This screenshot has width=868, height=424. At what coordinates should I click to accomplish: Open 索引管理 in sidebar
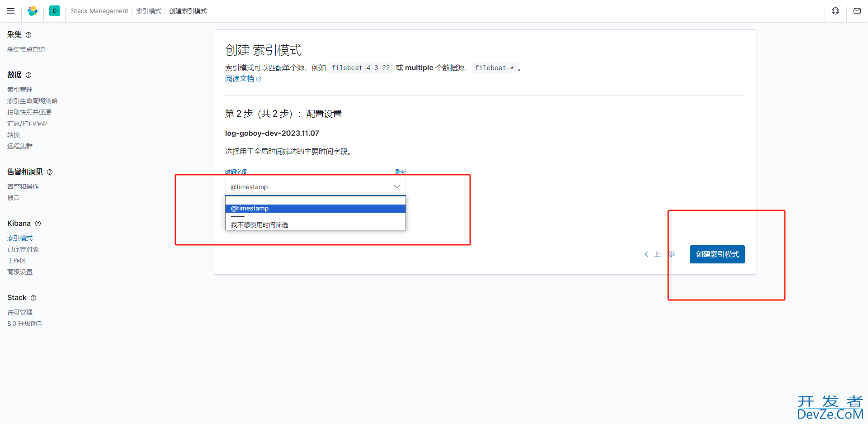[20, 90]
